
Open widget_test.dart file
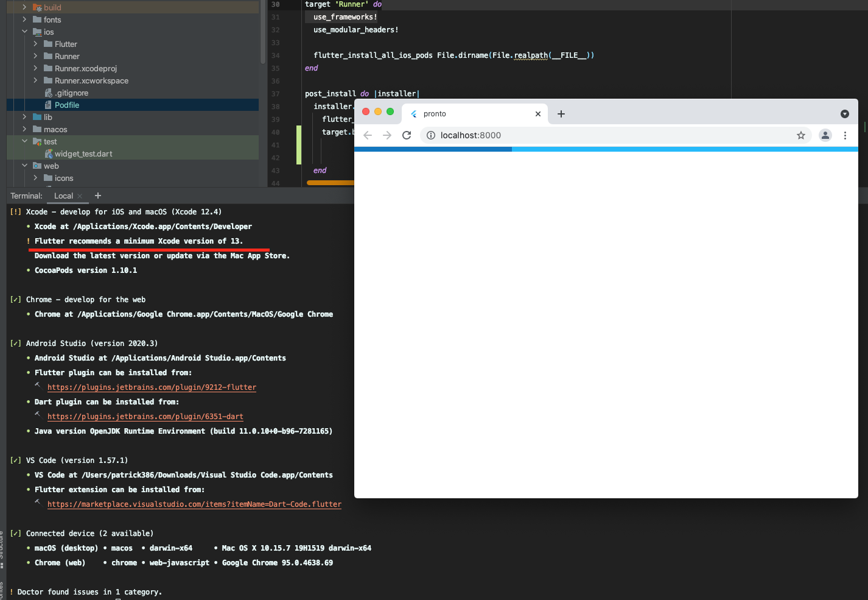click(83, 154)
